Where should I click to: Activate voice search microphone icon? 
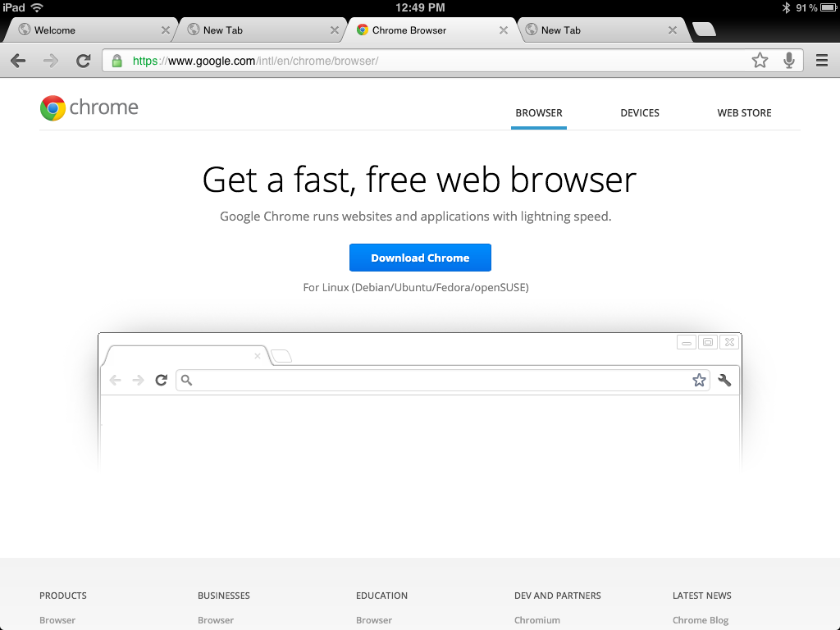789,61
